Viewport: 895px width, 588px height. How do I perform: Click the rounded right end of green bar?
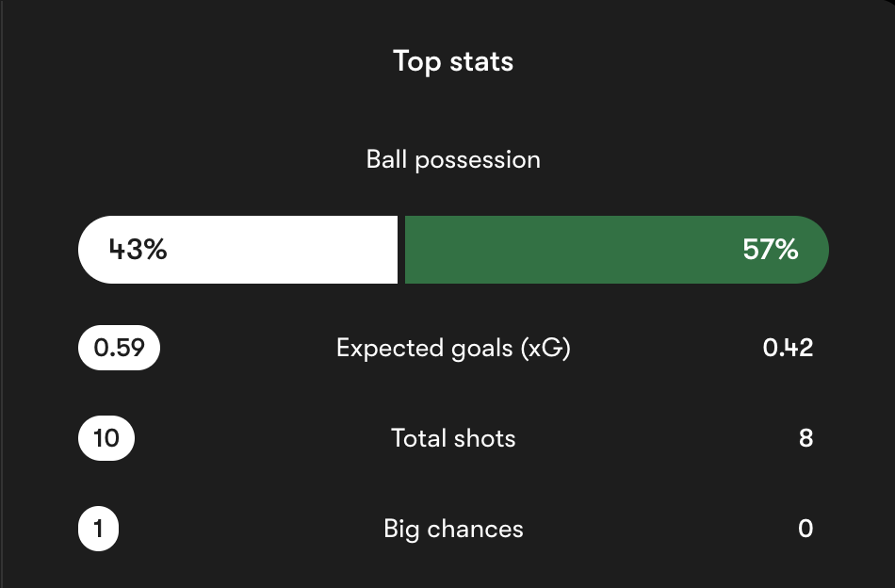coord(813,250)
